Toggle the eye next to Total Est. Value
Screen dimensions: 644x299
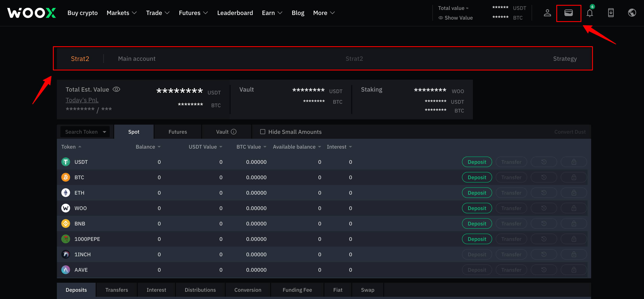(116, 89)
